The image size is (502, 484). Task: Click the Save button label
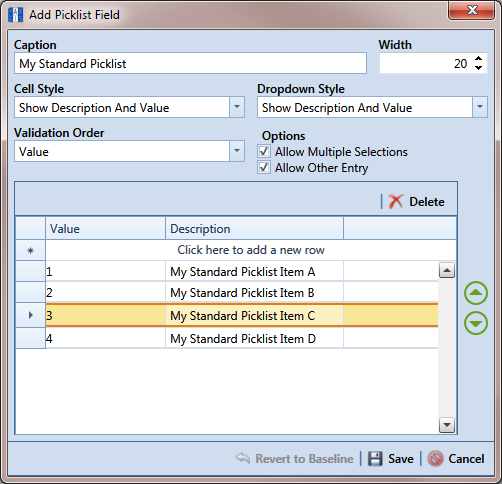click(401, 459)
